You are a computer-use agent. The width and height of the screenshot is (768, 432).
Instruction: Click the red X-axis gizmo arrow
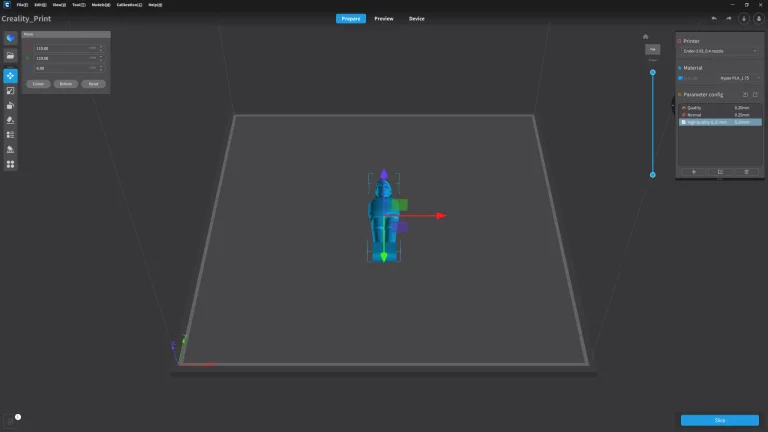pyautogui.click(x=440, y=216)
